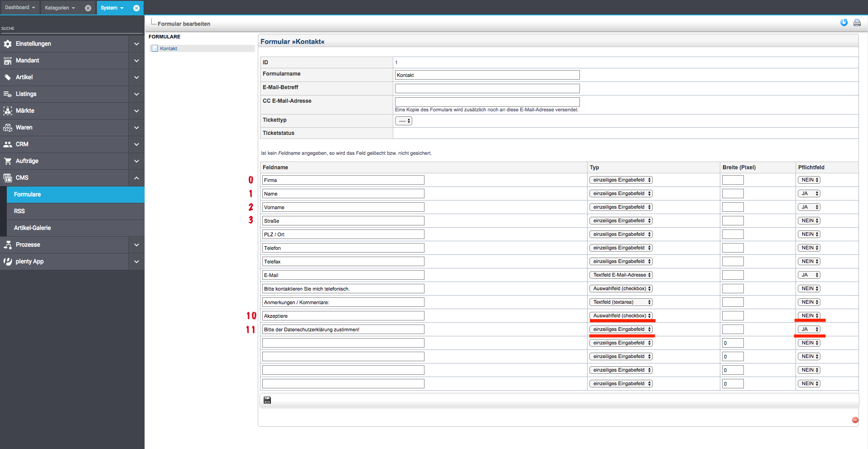
Task: Collapse the CMS menu chevron
Action: click(136, 178)
